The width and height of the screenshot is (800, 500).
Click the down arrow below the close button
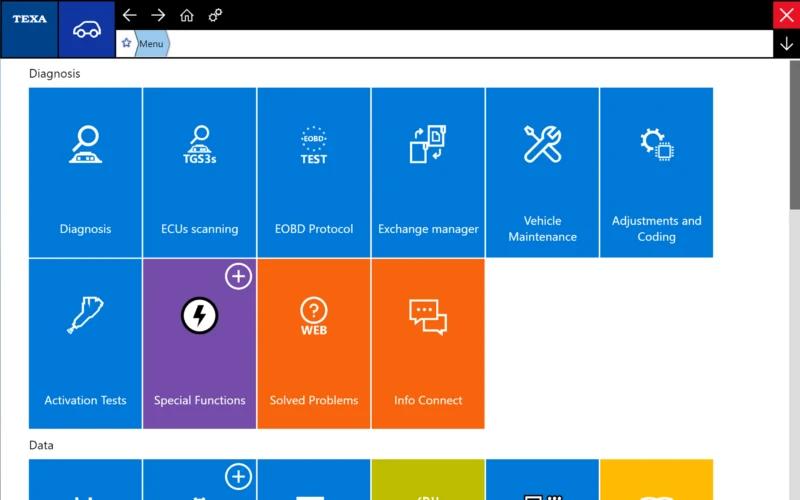point(786,44)
